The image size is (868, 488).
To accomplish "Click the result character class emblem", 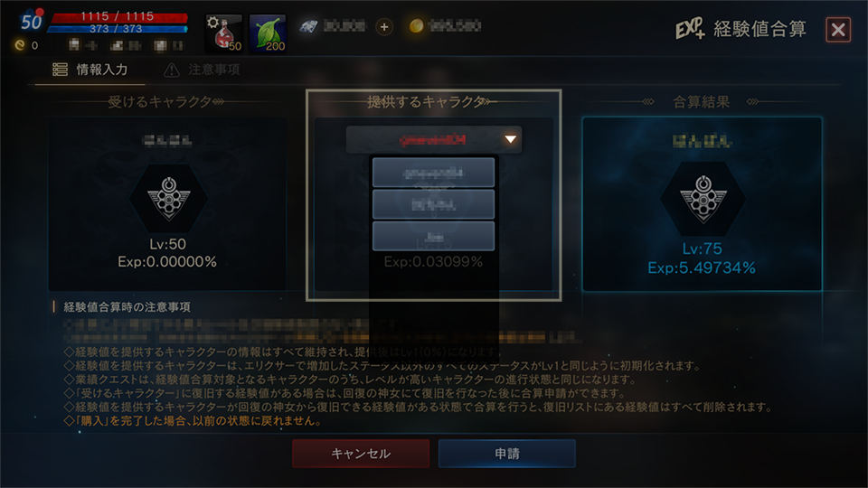I will (x=703, y=199).
